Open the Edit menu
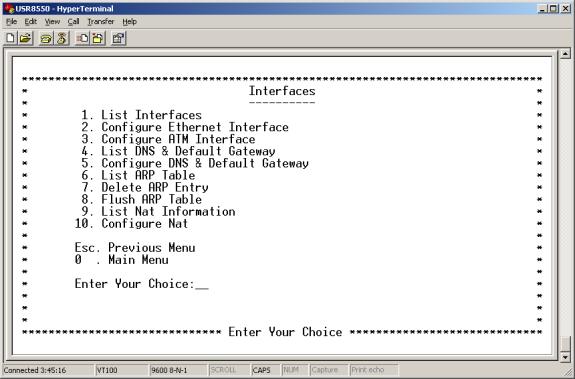Screen dimensions: 575x379 (x=30, y=22)
